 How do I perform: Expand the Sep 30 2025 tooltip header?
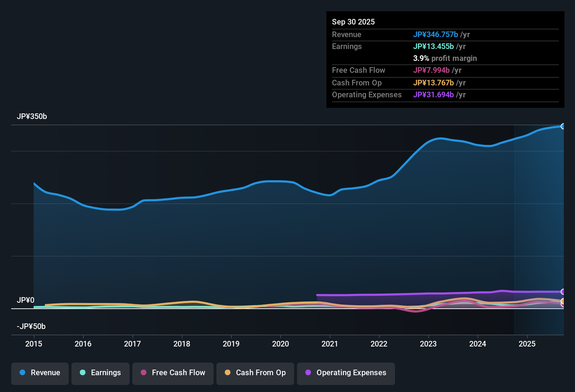click(353, 22)
